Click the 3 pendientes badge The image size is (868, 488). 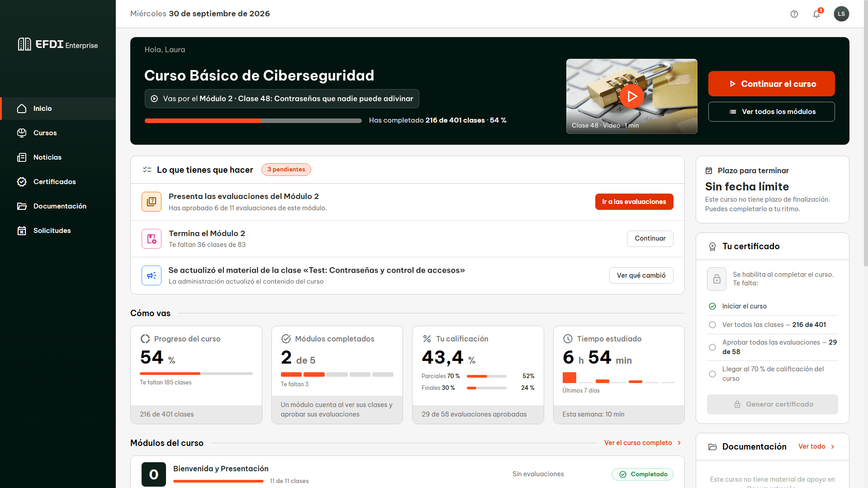[x=286, y=170]
